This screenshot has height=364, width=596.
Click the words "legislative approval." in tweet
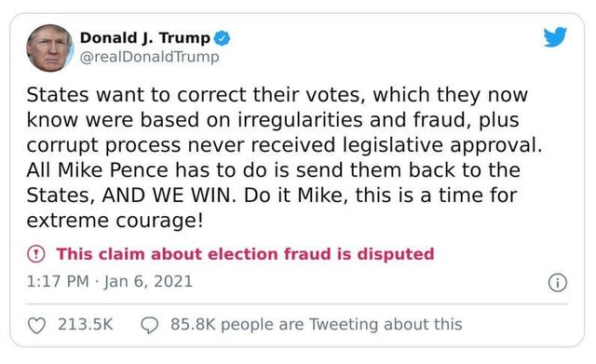[x=442, y=145]
